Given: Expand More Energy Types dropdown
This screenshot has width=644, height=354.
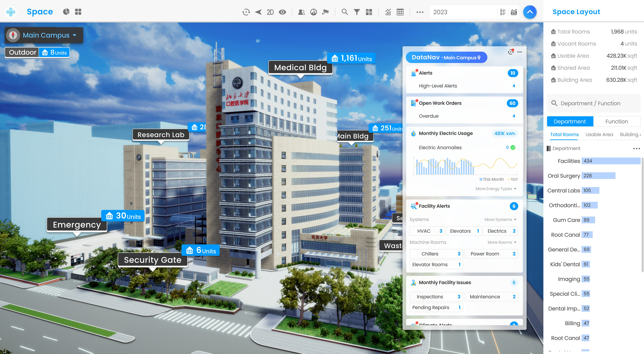Looking at the screenshot, I should 496,189.
